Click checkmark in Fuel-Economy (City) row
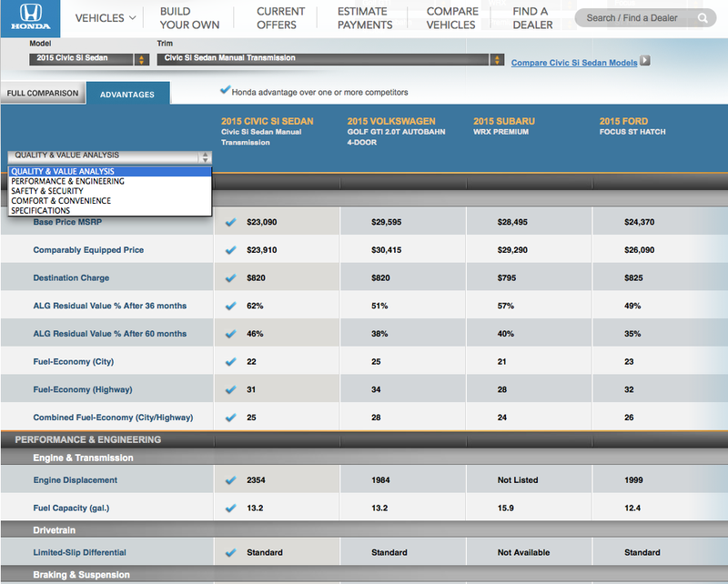Image resolution: width=728 pixels, height=584 pixels. pyautogui.click(x=231, y=361)
